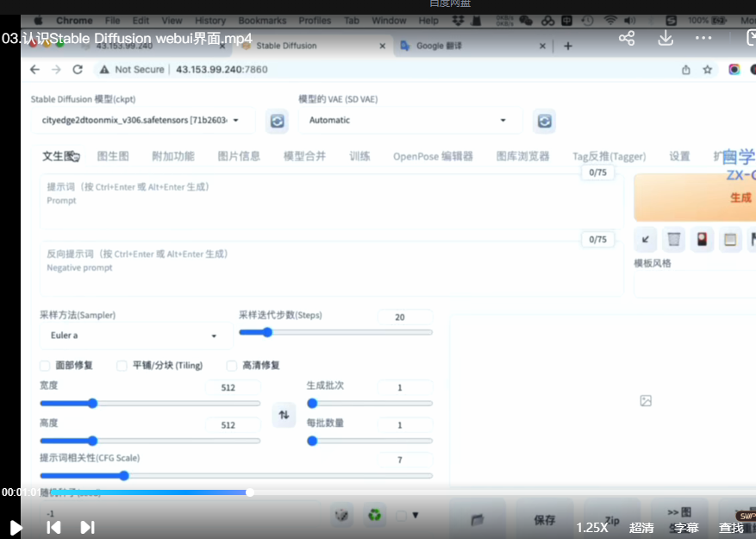Open the OpenPose 编辑器 tab

(x=433, y=156)
